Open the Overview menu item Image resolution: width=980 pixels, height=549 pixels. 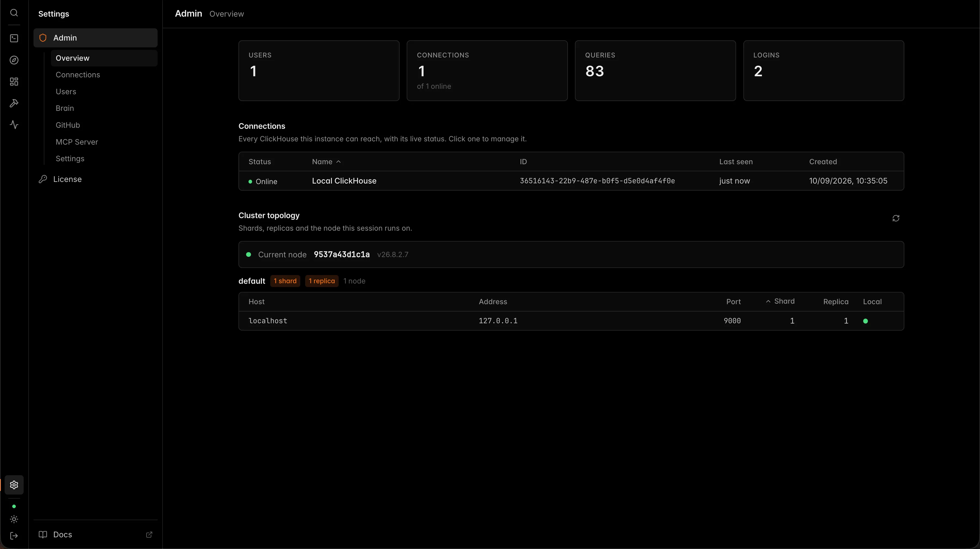point(104,58)
